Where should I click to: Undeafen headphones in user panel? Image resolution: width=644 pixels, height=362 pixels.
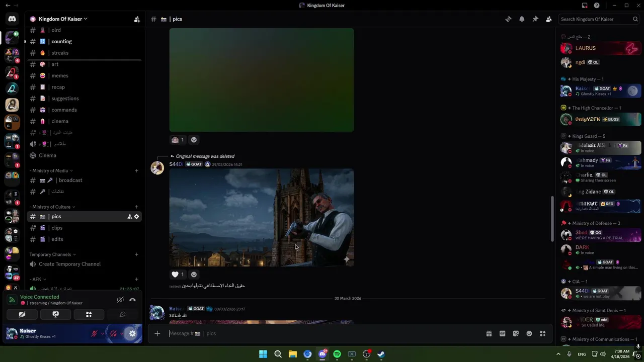tap(113, 333)
